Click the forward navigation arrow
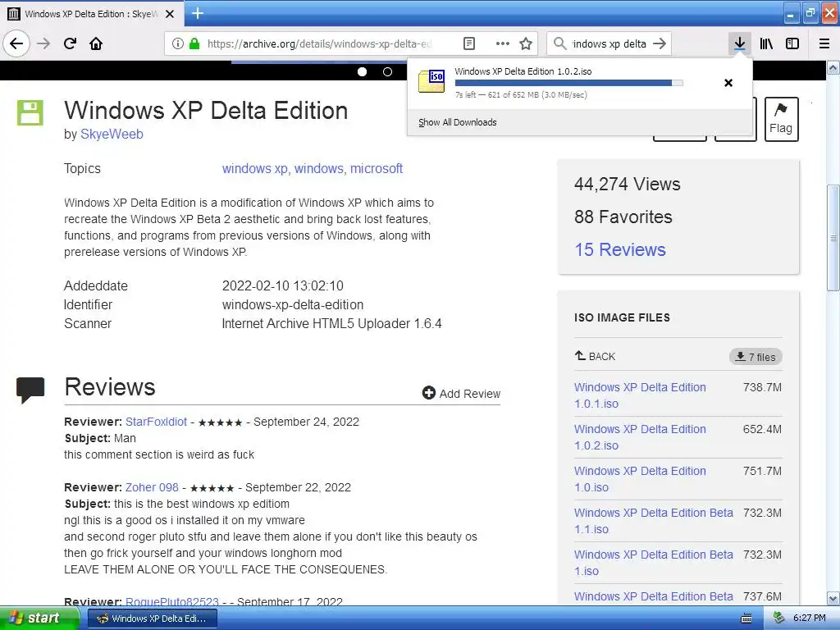Viewport: 840px width, 630px height. click(x=43, y=43)
